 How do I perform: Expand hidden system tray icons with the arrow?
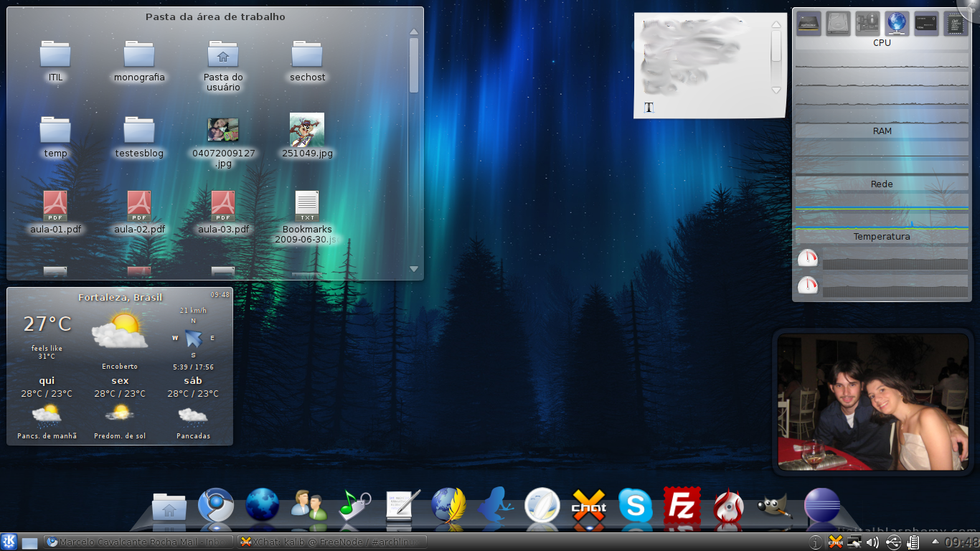pos(934,542)
